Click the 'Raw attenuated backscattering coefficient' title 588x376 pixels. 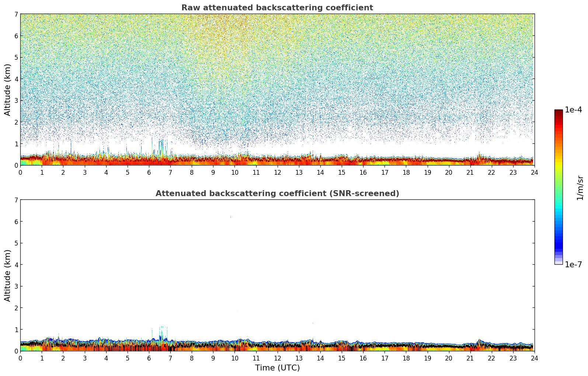point(277,8)
